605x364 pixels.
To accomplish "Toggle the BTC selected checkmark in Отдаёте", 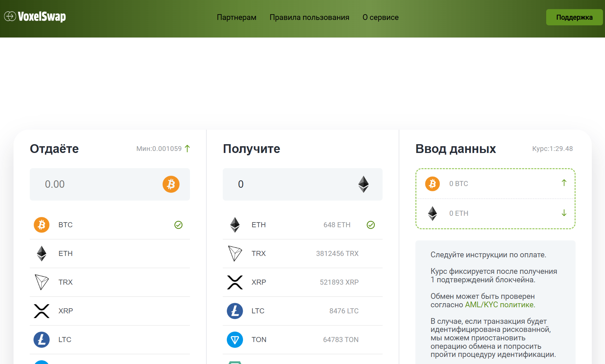I will pos(178,225).
